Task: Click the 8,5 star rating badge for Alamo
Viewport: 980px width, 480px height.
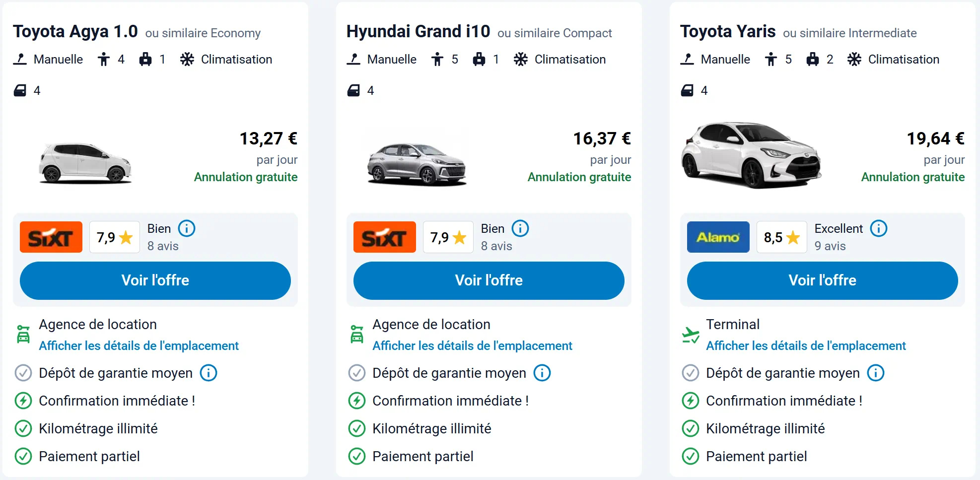Action: tap(781, 237)
